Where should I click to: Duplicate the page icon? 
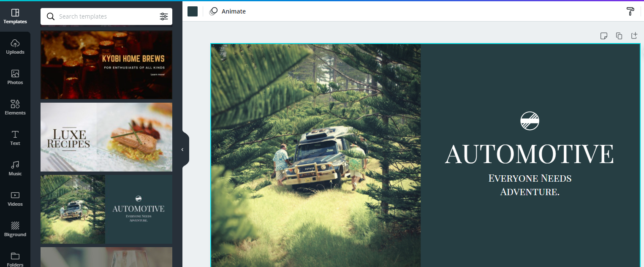point(619,36)
